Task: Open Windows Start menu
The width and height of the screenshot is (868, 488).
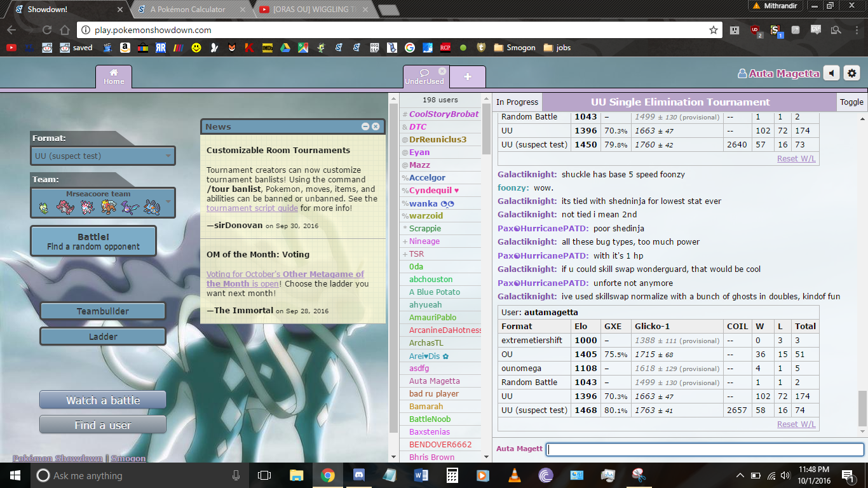Action: point(15,475)
